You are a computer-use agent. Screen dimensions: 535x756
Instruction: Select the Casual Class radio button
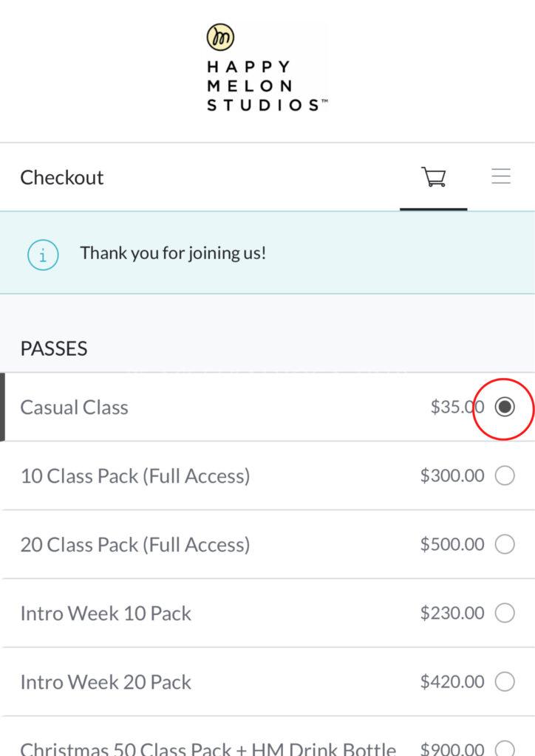(x=505, y=407)
